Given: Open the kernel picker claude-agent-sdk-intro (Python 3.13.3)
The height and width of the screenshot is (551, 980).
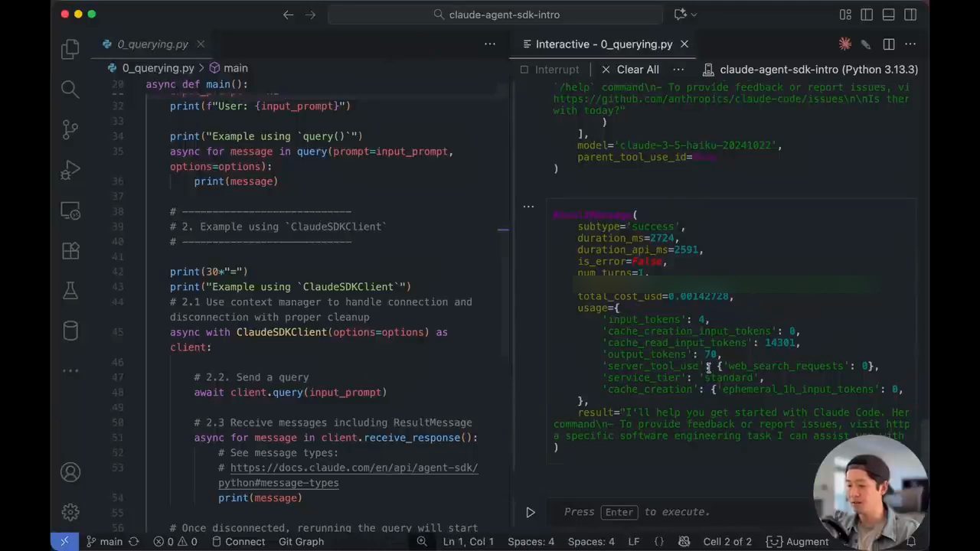Looking at the screenshot, I should click(x=810, y=70).
